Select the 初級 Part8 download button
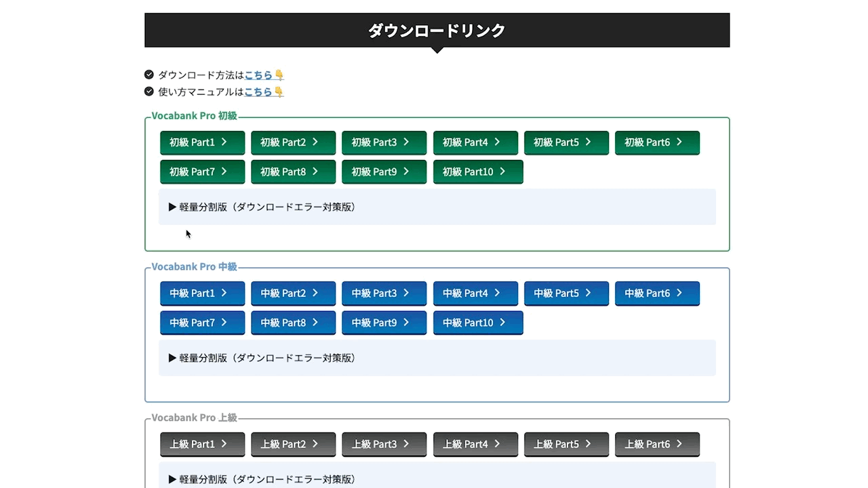Screen dimensions: 868x488 pyautogui.click(x=293, y=172)
